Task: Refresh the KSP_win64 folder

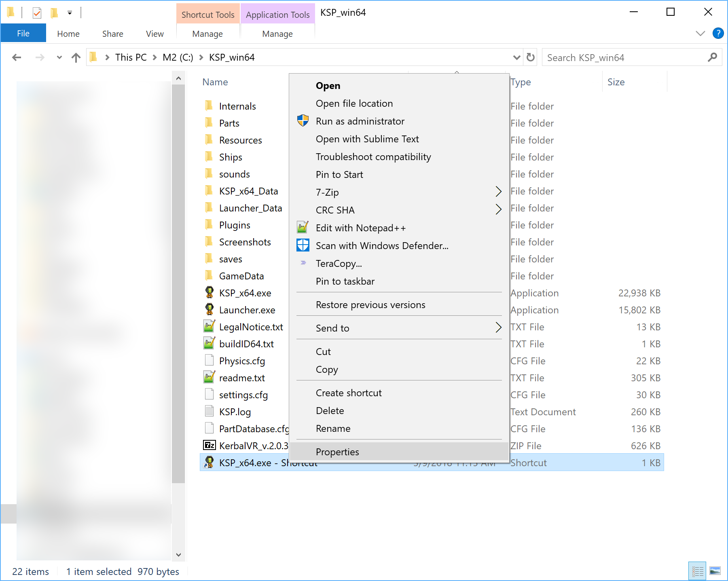Action: coord(531,57)
